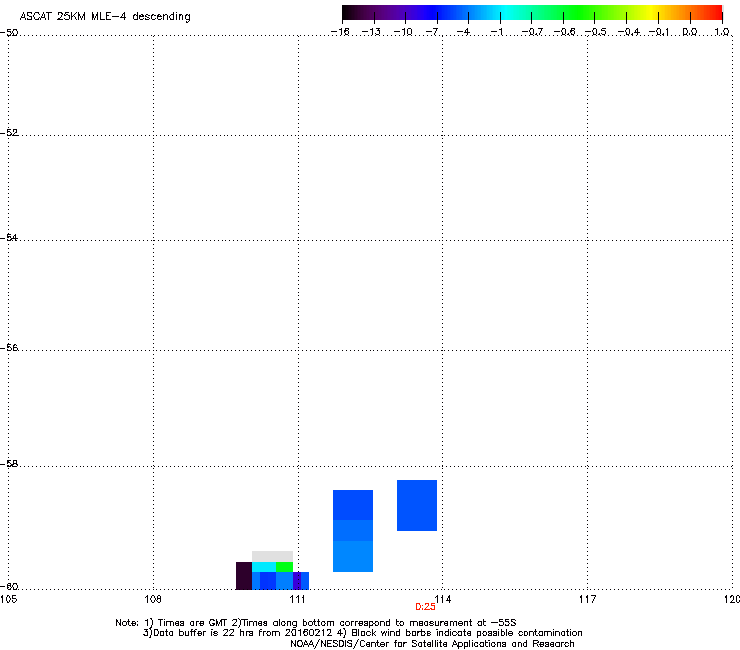The height and width of the screenshot is (650, 740).
Task: Click the -1 label on the color scale
Action: 497,32
